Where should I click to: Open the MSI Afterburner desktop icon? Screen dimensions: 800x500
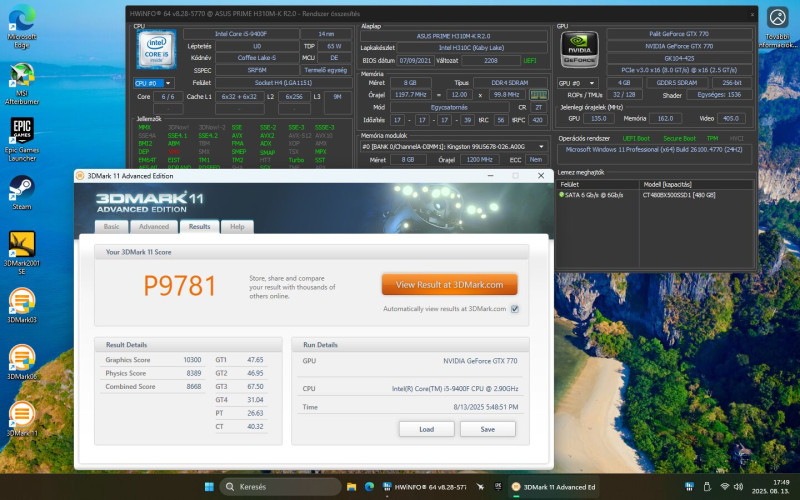tap(22, 83)
